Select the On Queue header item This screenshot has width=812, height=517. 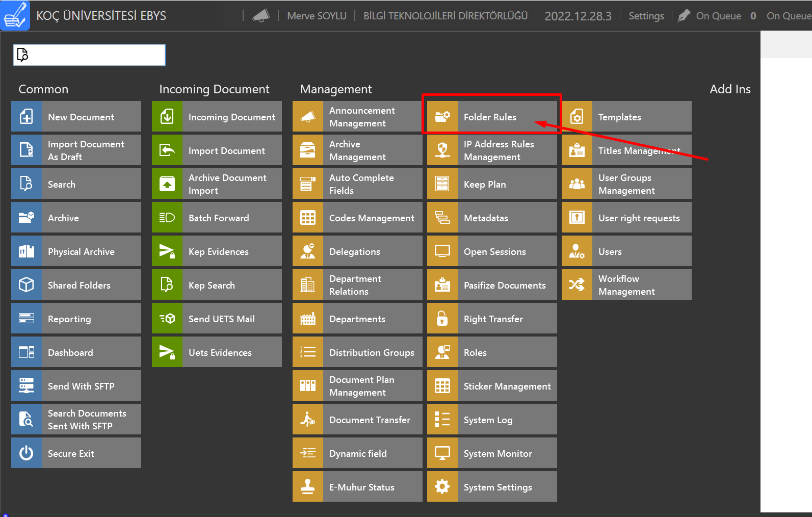click(718, 16)
